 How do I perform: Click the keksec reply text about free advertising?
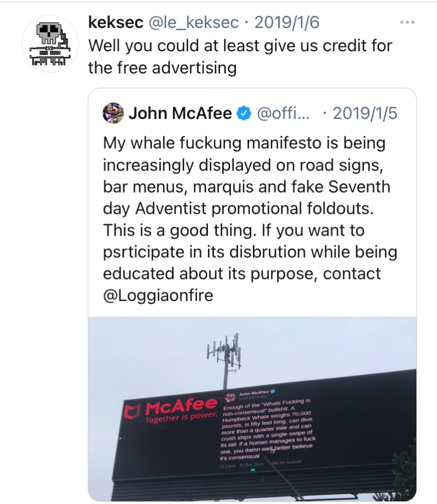(x=240, y=57)
